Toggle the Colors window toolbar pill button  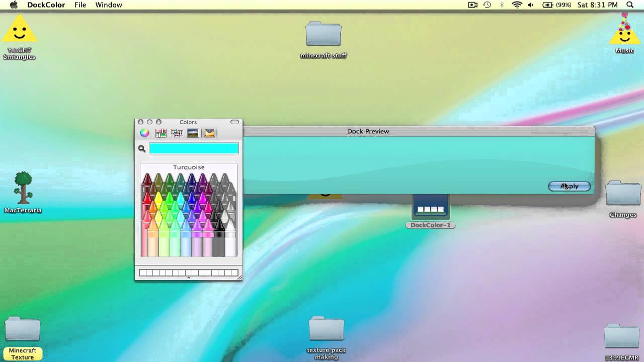234,122
